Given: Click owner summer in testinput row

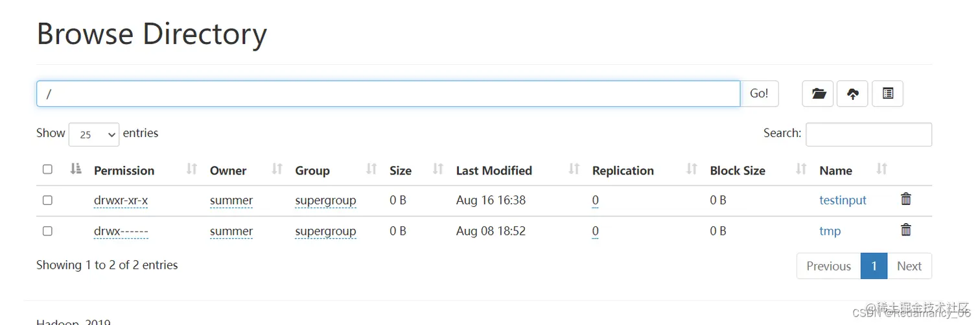Looking at the screenshot, I should (x=231, y=200).
